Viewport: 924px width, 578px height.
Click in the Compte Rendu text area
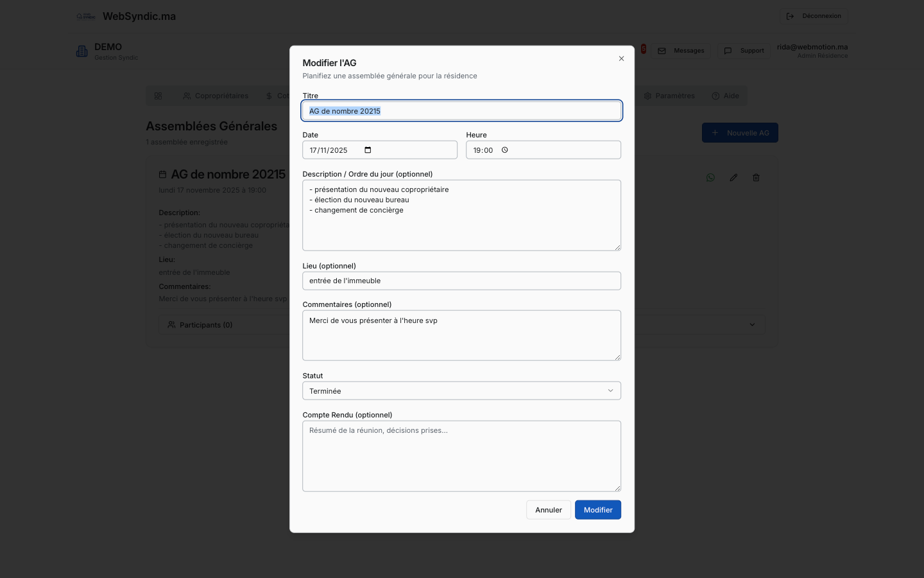[x=461, y=456]
